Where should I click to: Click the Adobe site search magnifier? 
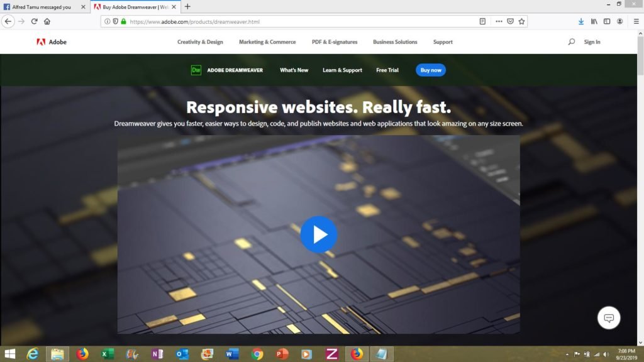[x=571, y=42]
